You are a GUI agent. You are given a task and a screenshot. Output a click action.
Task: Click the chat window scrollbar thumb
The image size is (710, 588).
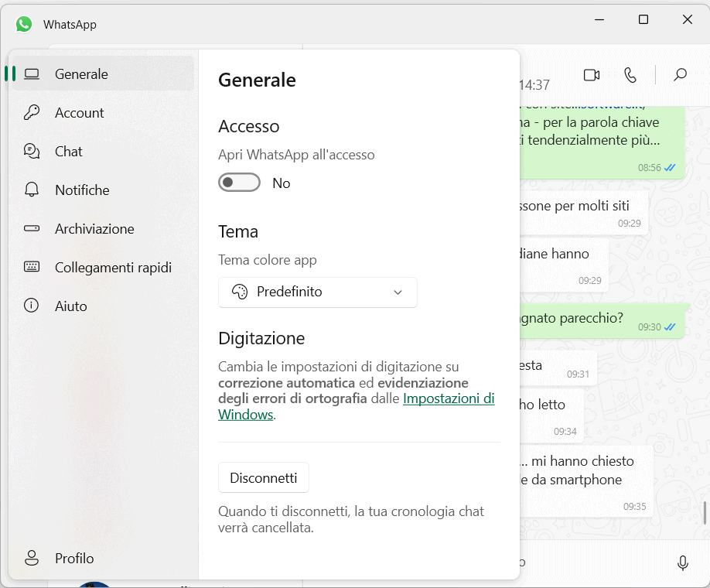tap(705, 513)
